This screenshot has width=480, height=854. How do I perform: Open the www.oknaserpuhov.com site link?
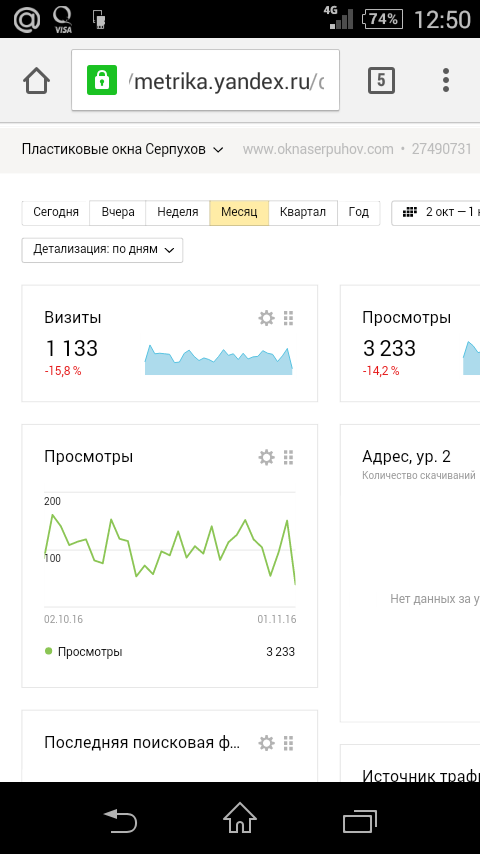click(x=318, y=149)
